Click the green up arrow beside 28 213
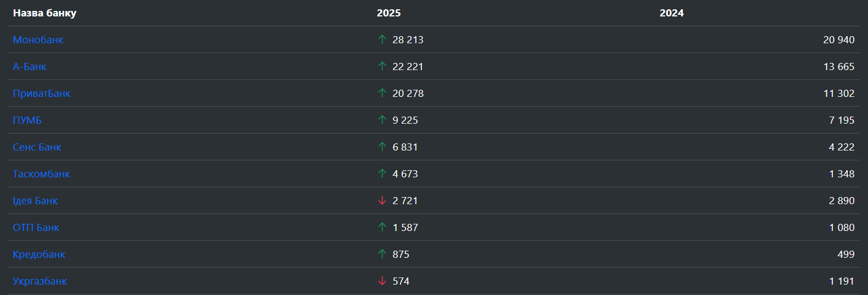 tap(382, 39)
